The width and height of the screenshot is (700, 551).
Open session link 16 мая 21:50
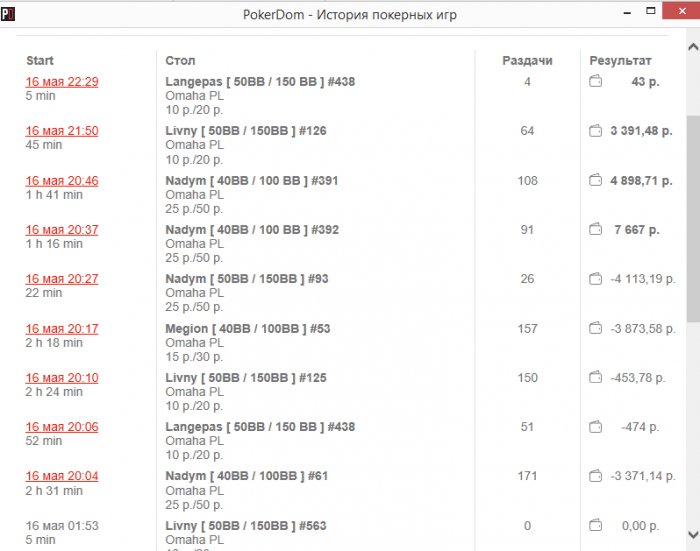pyautogui.click(x=62, y=131)
